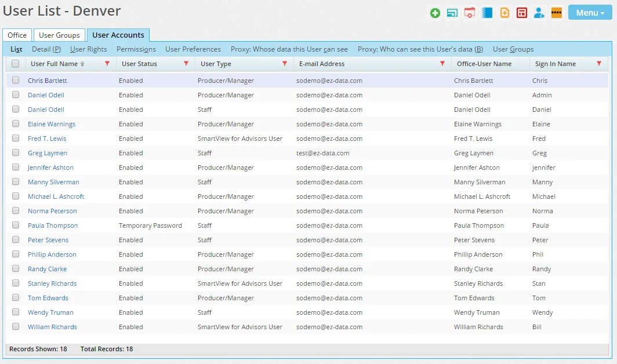The height and width of the screenshot is (364, 617).
Task: Open the User Status column filter
Action: 186,64
